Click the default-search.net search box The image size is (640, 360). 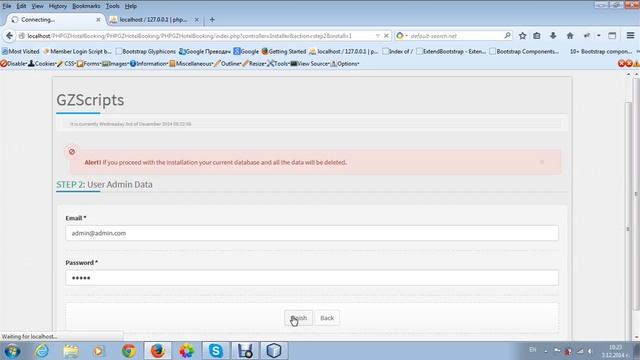tap(455, 36)
